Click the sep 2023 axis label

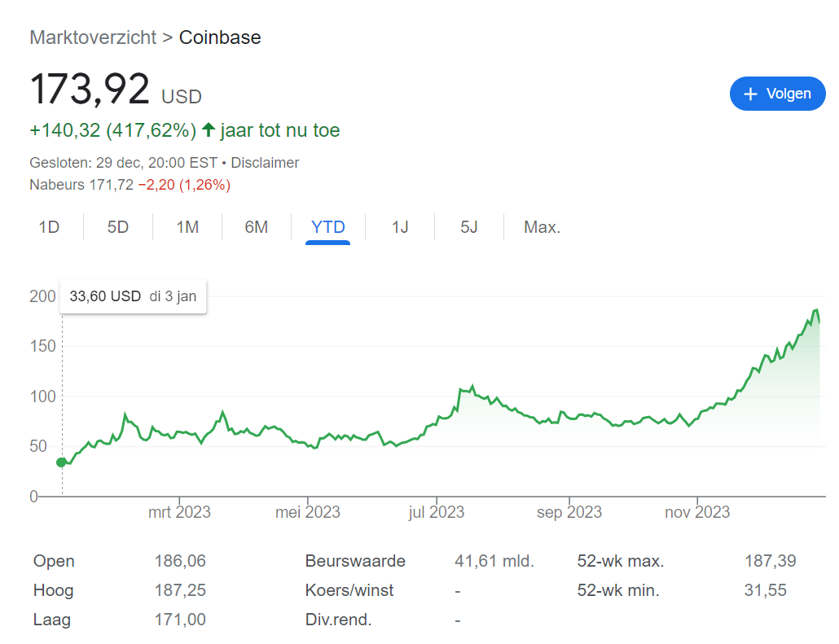point(569,512)
